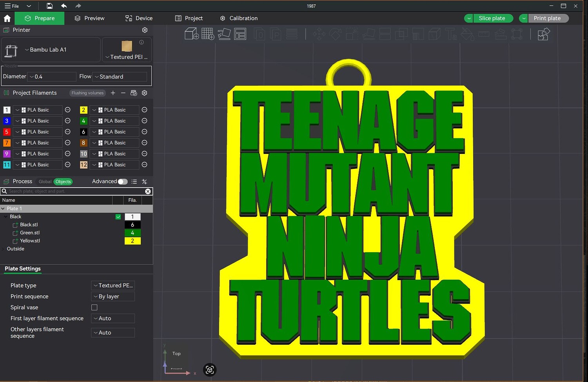The width and height of the screenshot is (588, 382).
Task: Click the Print plate button
Action: click(x=547, y=18)
